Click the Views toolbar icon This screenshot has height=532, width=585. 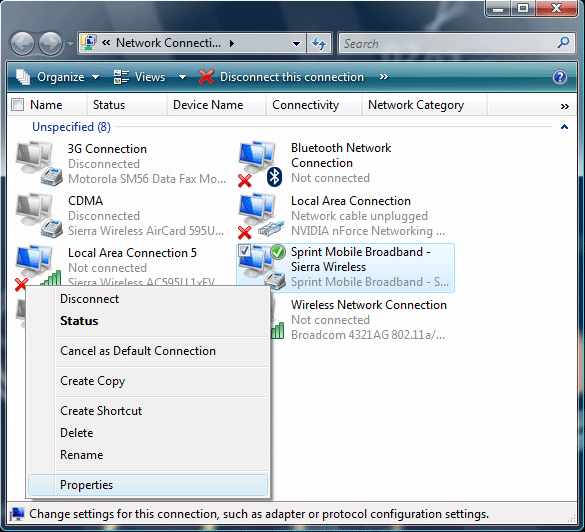[x=121, y=77]
